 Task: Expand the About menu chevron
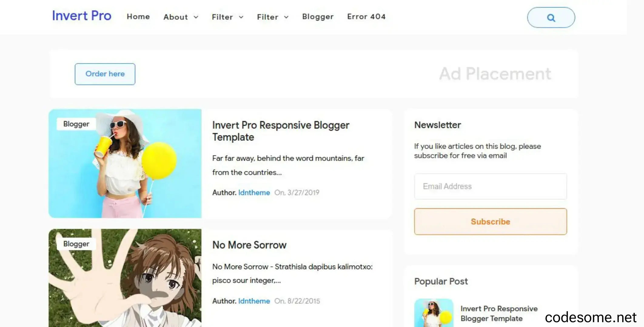tap(196, 17)
